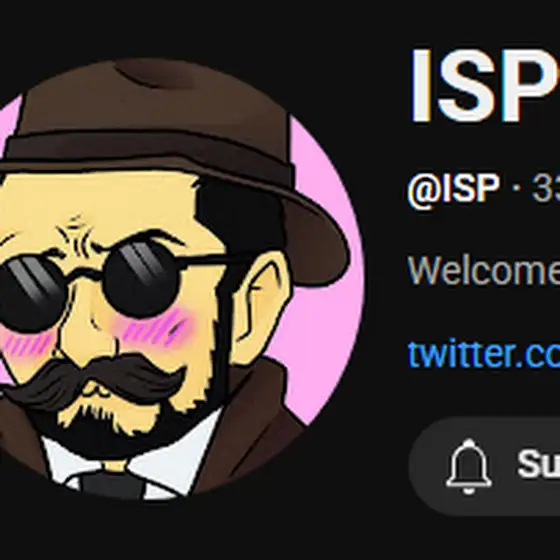Expand the Welcome channel description text
560x560 pixels.
click(x=484, y=270)
